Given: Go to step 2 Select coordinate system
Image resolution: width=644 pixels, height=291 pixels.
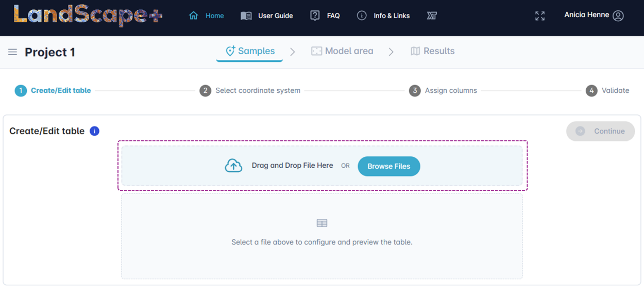Looking at the screenshot, I should tap(250, 91).
